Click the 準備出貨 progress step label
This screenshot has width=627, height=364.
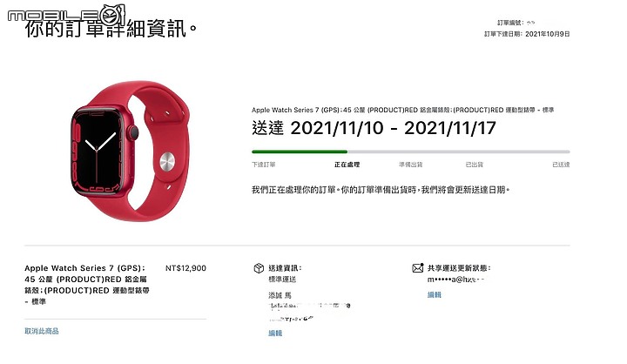411,165
